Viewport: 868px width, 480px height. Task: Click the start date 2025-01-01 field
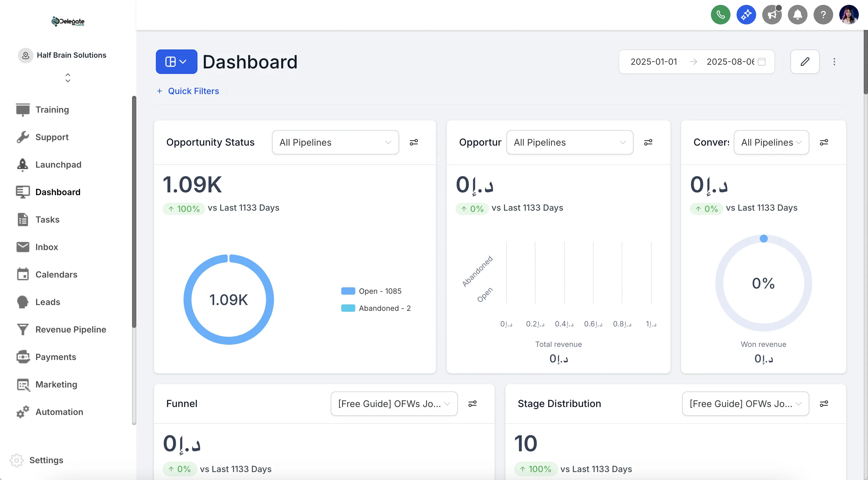654,62
